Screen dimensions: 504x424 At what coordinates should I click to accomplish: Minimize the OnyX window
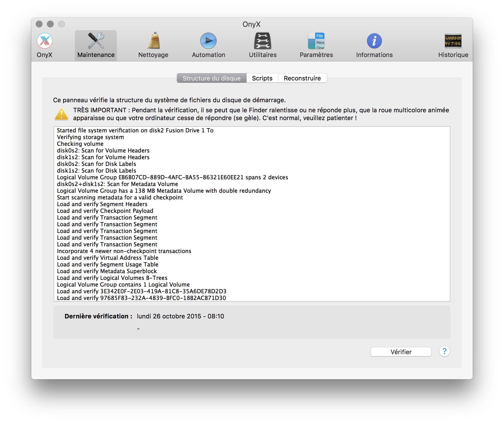pos(50,24)
